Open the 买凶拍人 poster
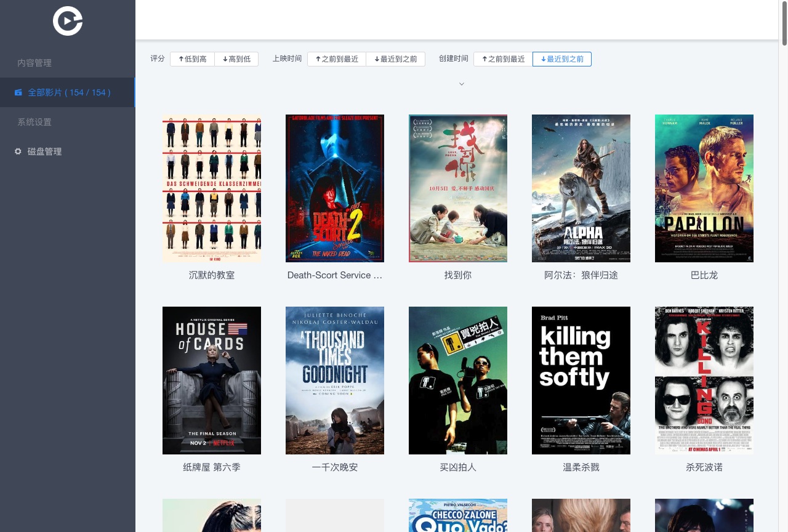 pos(458,381)
